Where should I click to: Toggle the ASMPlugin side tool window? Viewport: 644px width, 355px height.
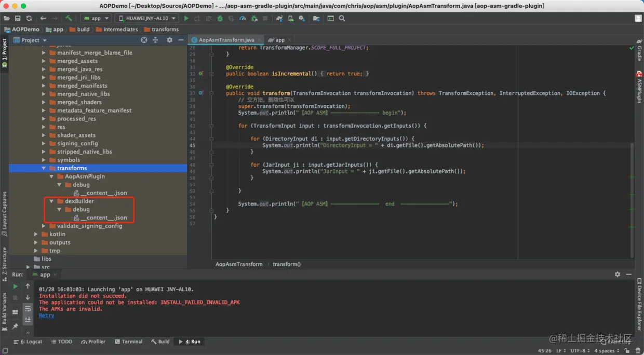point(639,87)
